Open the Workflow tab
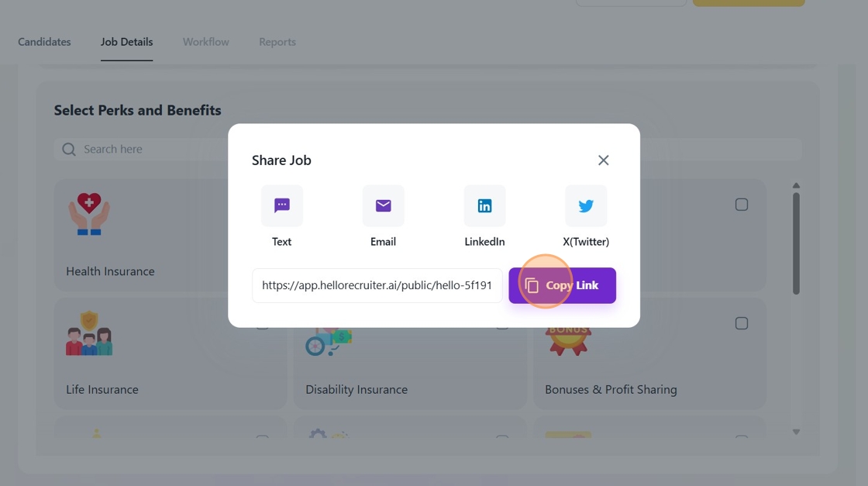 click(205, 42)
